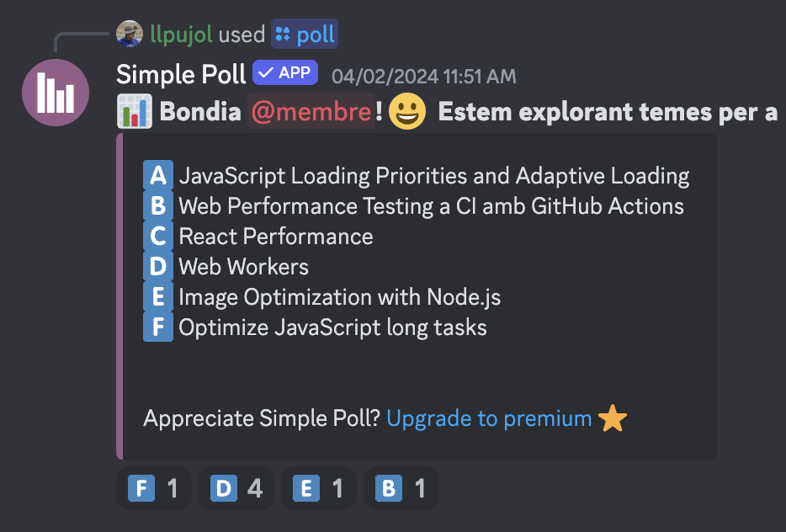Viewport: 786px width, 532px height.
Task: Click llpujol's small profile avatar
Action: click(129, 35)
